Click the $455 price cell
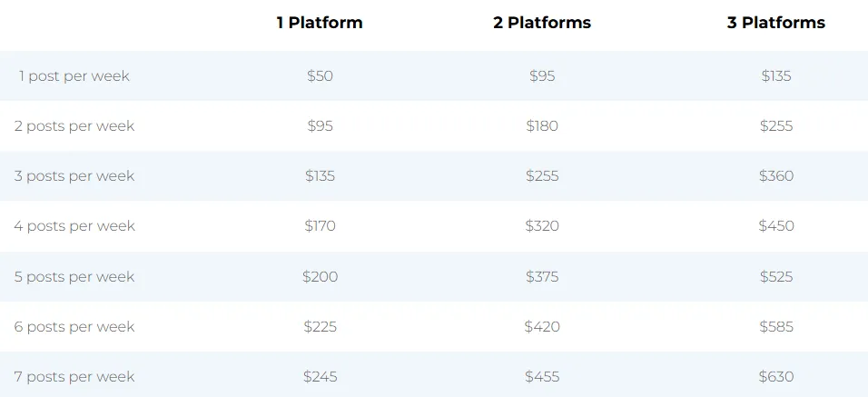 [x=542, y=376]
